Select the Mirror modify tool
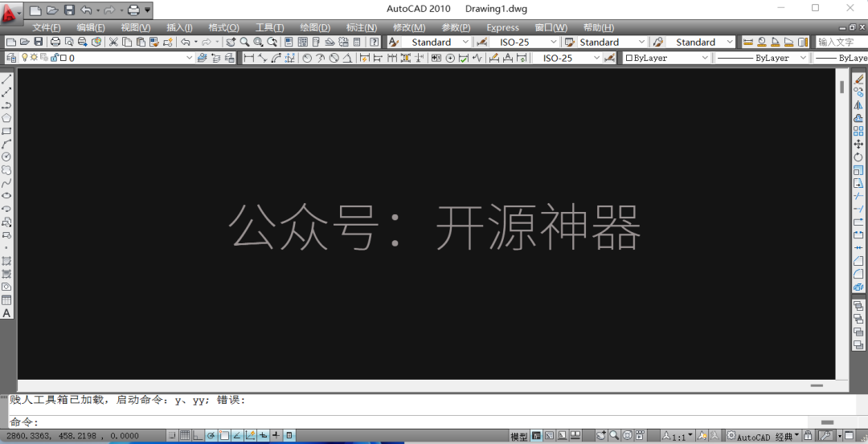This screenshot has height=444, width=868. tap(858, 105)
